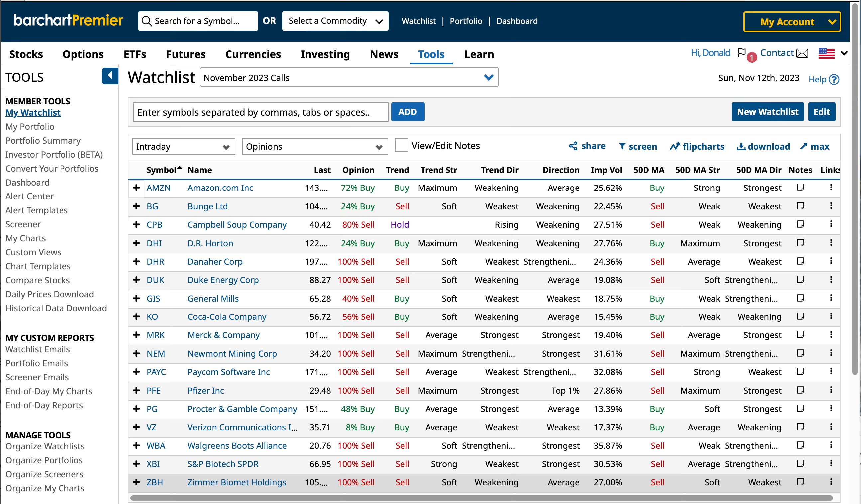Image resolution: width=861 pixels, height=504 pixels.
Task: Open the Portfolio link in header
Action: [466, 21]
